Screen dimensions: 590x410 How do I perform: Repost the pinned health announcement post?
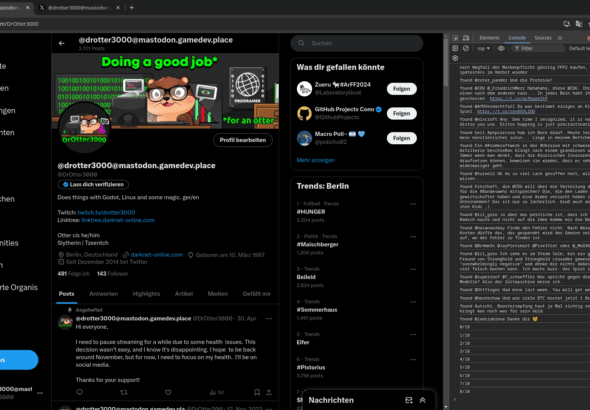pos(124,392)
